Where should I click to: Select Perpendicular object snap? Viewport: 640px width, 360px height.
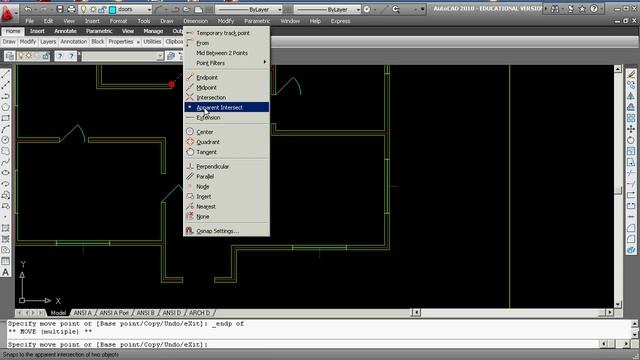(x=227, y=167)
